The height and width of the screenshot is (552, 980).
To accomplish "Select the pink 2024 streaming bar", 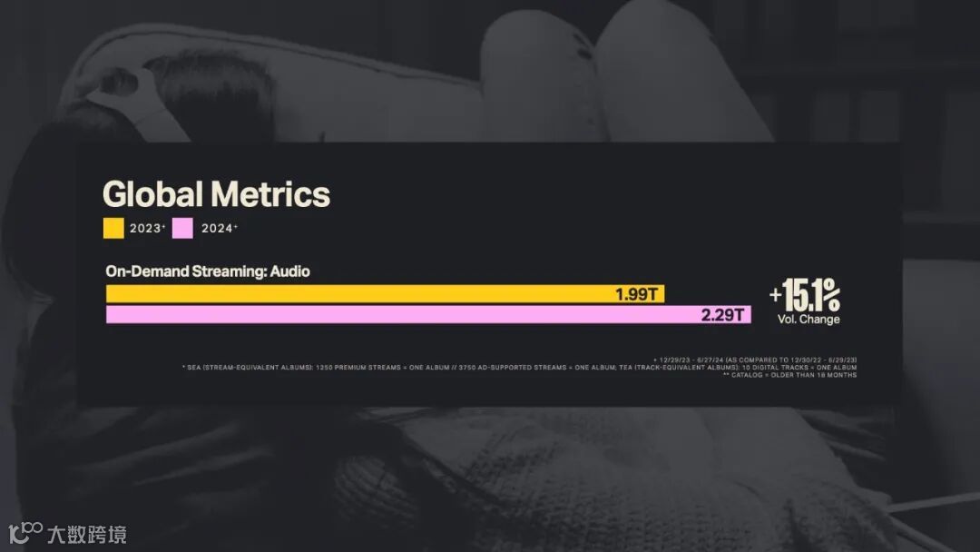I will (x=428, y=314).
